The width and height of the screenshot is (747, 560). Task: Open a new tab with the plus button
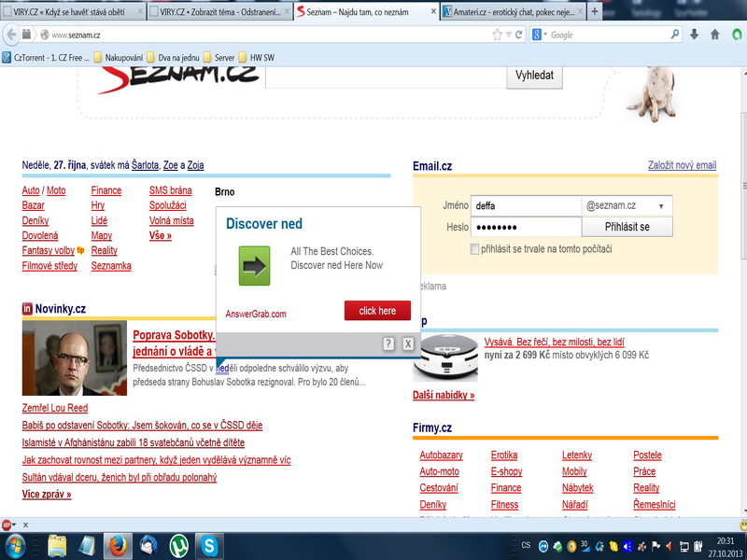click(x=595, y=11)
